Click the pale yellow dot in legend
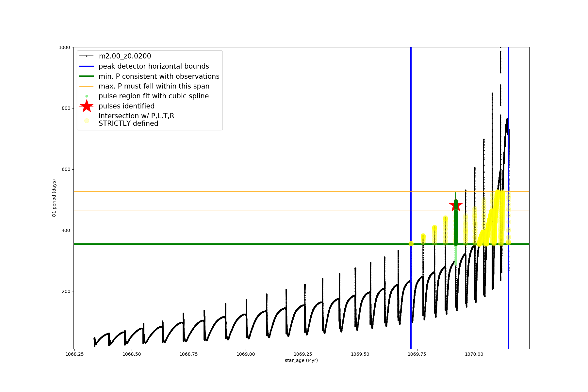This screenshot has width=588, height=392. pos(87,121)
